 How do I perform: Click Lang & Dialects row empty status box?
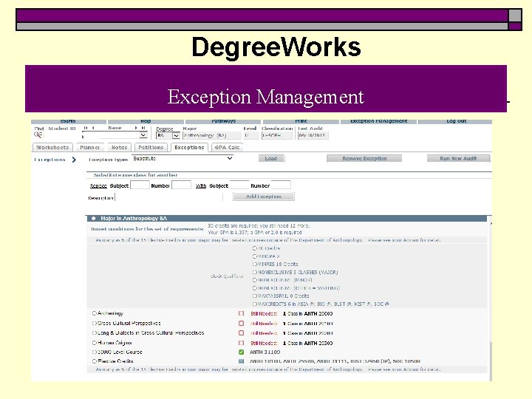pyautogui.click(x=241, y=332)
